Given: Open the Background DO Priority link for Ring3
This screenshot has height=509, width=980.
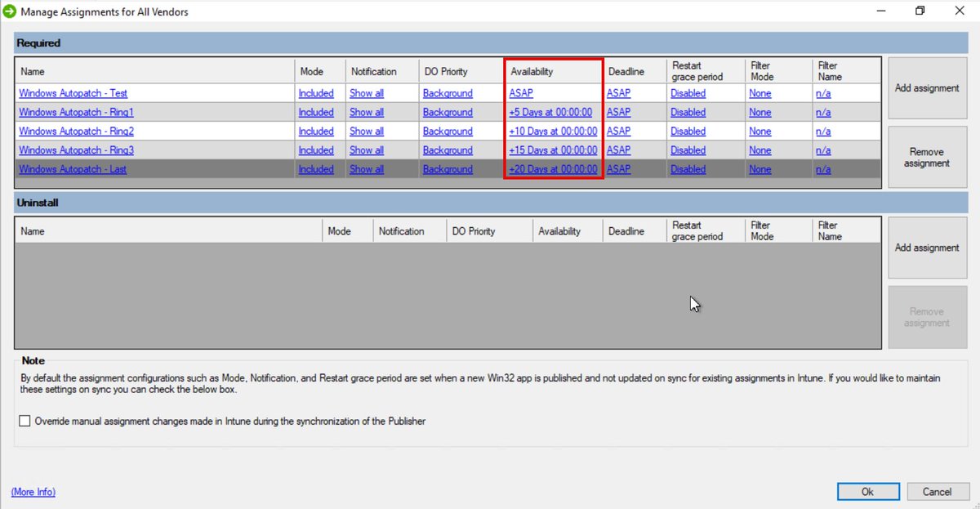Looking at the screenshot, I should pos(447,150).
